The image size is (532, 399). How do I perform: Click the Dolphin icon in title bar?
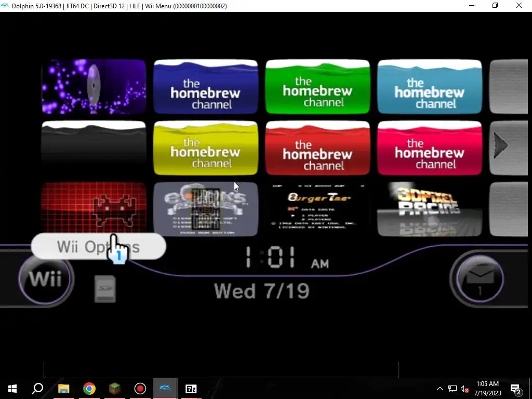point(5,6)
